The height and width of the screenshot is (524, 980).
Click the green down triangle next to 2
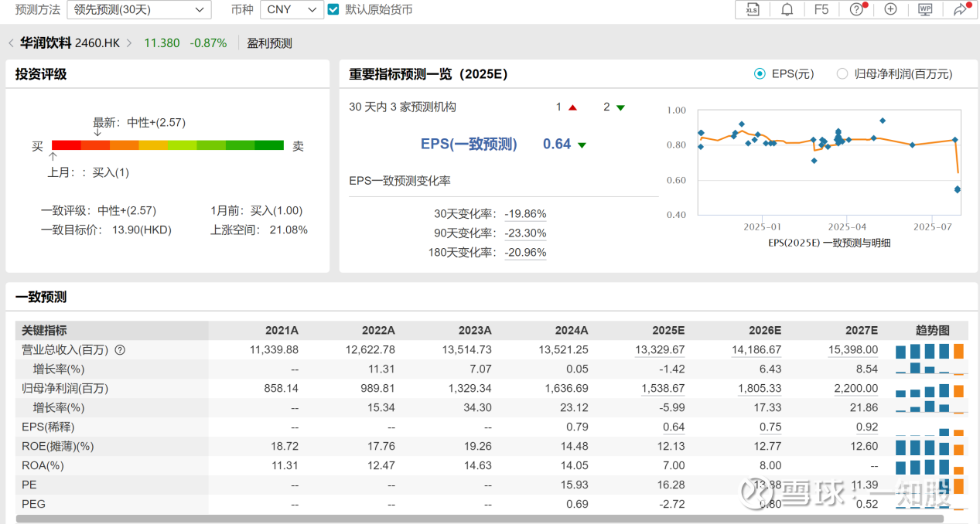620,107
